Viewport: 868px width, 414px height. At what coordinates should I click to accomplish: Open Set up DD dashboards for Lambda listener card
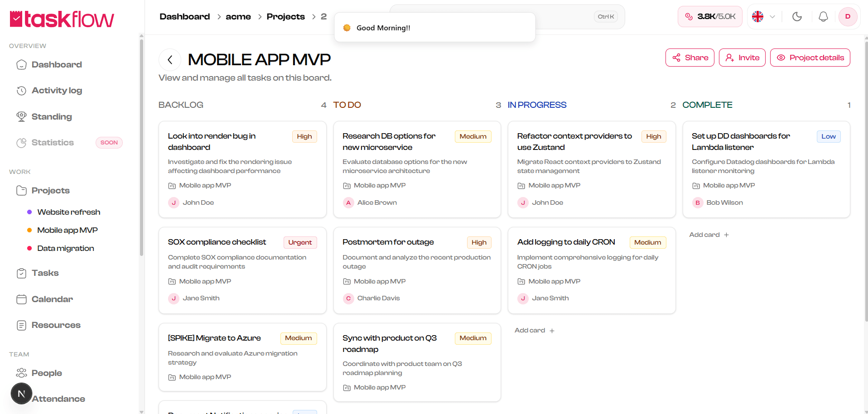767,169
